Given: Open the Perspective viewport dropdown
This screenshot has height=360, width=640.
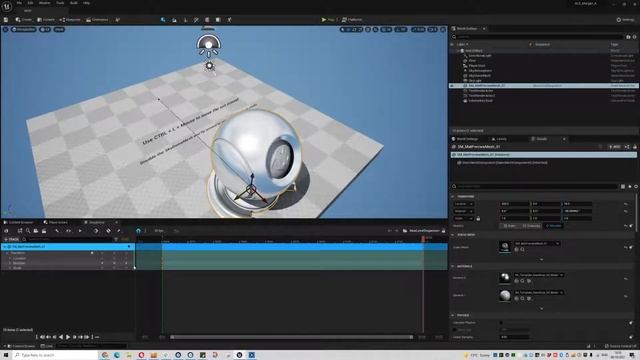Looking at the screenshot, I should point(23,29).
